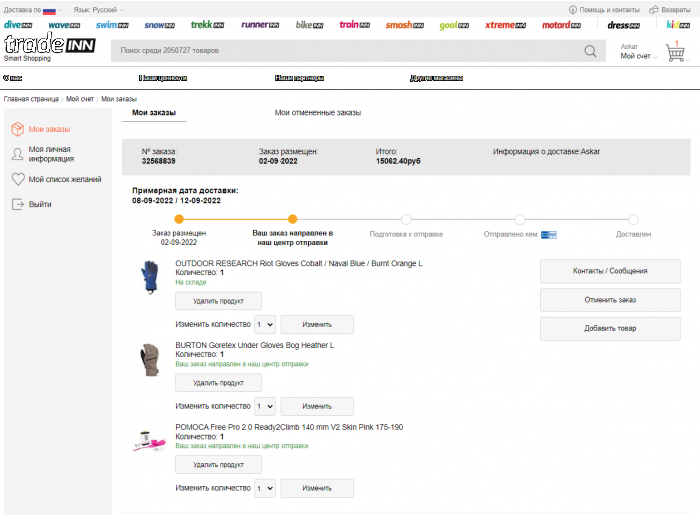Viewport: 700px width, 515px height.
Task: Open the diveinn store logo
Action: (x=18, y=25)
